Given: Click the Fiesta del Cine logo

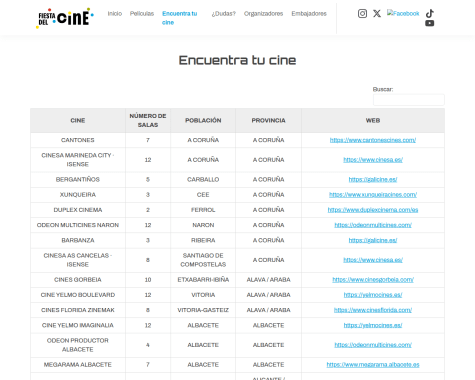Looking at the screenshot, I should [x=65, y=18].
